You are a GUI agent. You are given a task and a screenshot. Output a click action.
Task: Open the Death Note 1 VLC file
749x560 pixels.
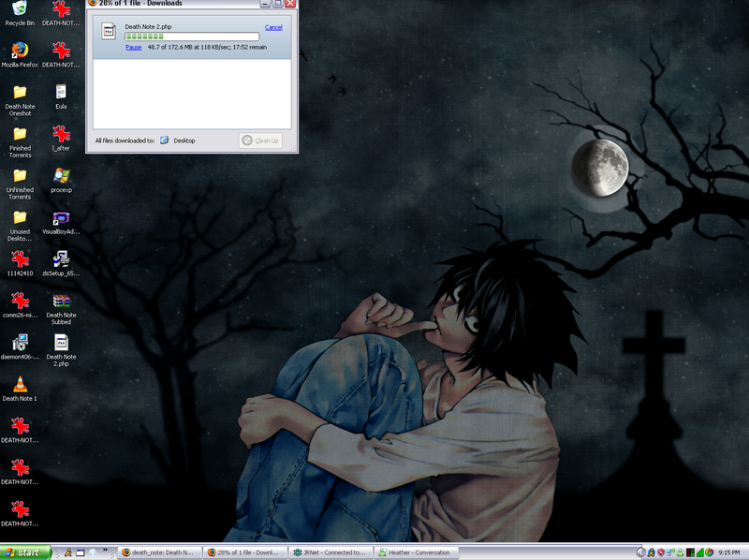tap(20, 389)
